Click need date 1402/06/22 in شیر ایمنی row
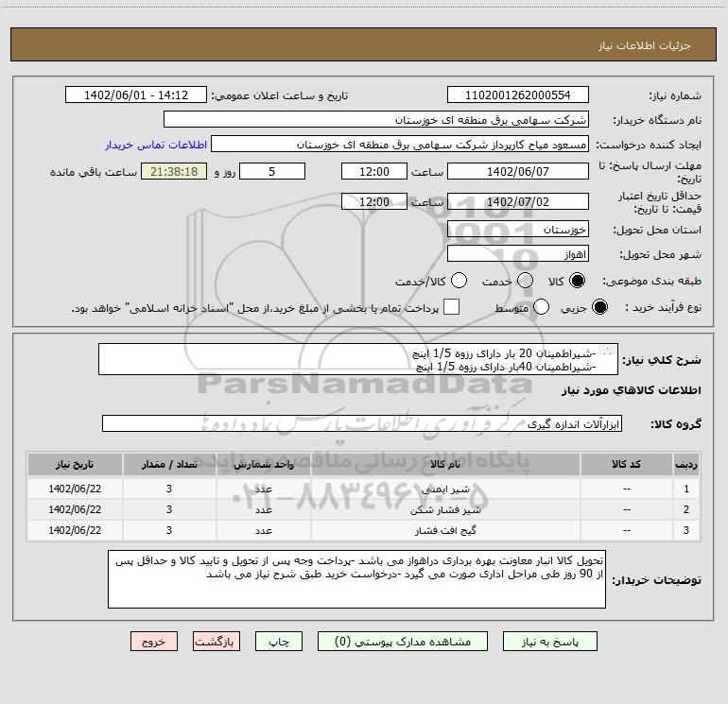The height and width of the screenshot is (704, 728). [x=75, y=489]
